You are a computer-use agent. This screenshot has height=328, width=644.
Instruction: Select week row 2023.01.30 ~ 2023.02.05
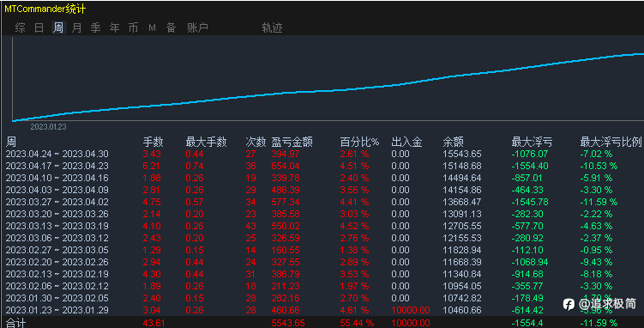click(322, 298)
